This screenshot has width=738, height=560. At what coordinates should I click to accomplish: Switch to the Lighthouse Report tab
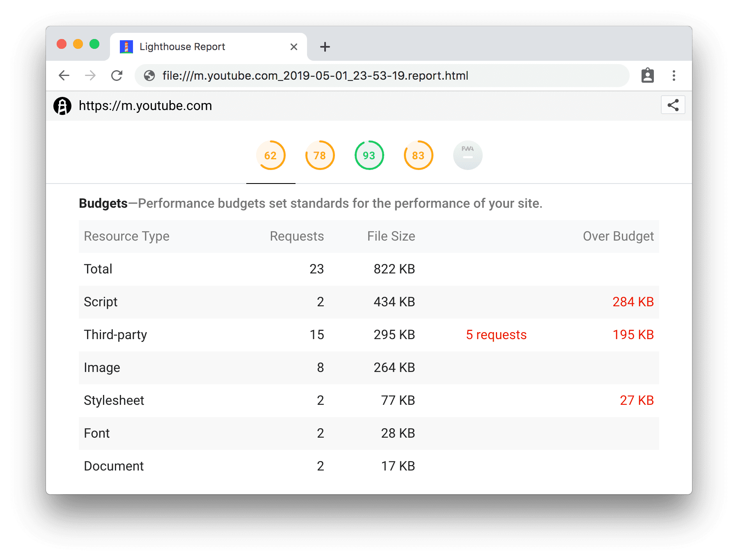182,46
